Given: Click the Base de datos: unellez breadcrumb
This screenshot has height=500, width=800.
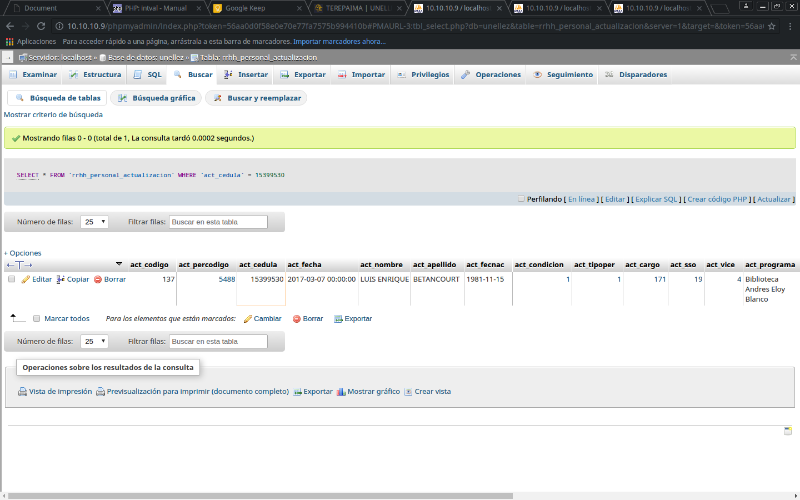Looking at the screenshot, I should pyautogui.click(x=145, y=58).
